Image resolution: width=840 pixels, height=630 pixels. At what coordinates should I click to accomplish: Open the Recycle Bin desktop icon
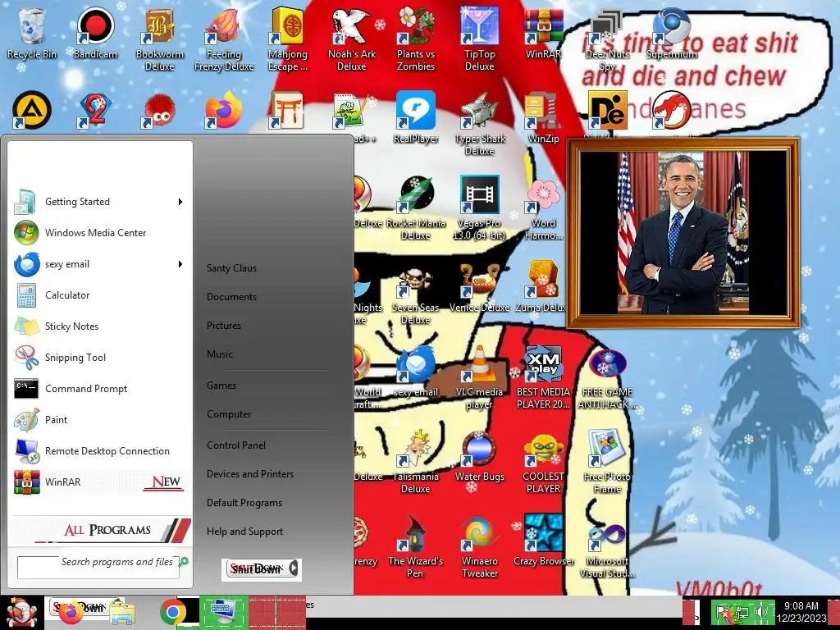[32, 34]
